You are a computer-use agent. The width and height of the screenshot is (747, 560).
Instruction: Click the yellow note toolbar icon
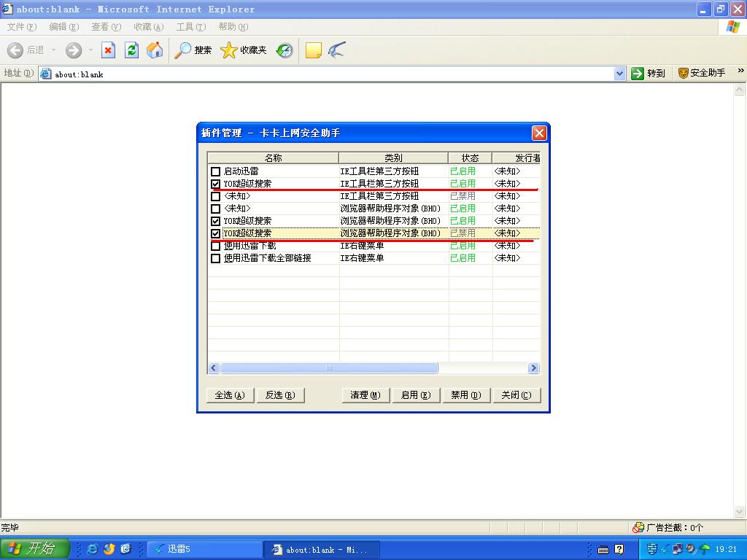[x=313, y=50]
